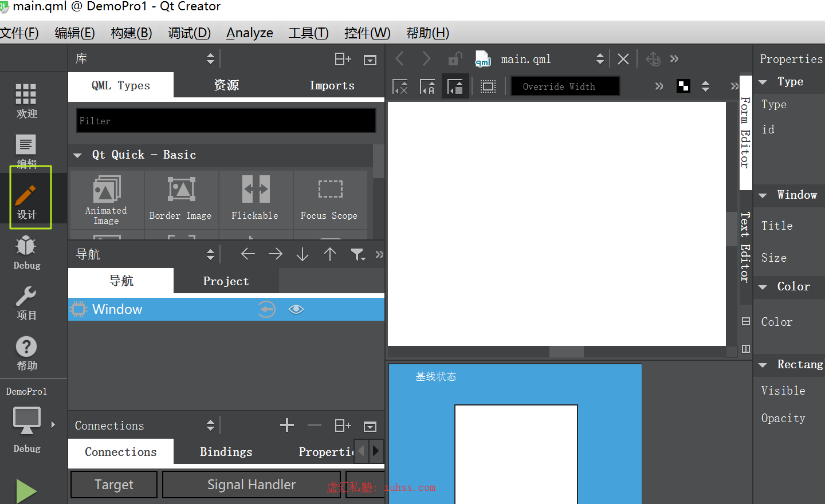Collapse the Qt Quick - Basic section
The width and height of the screenshot is (825, 504).
pos(77,155)
